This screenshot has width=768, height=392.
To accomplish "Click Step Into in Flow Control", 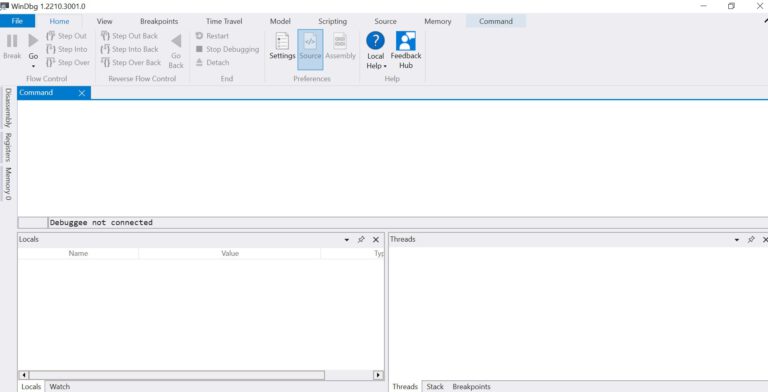I will 66,49.
